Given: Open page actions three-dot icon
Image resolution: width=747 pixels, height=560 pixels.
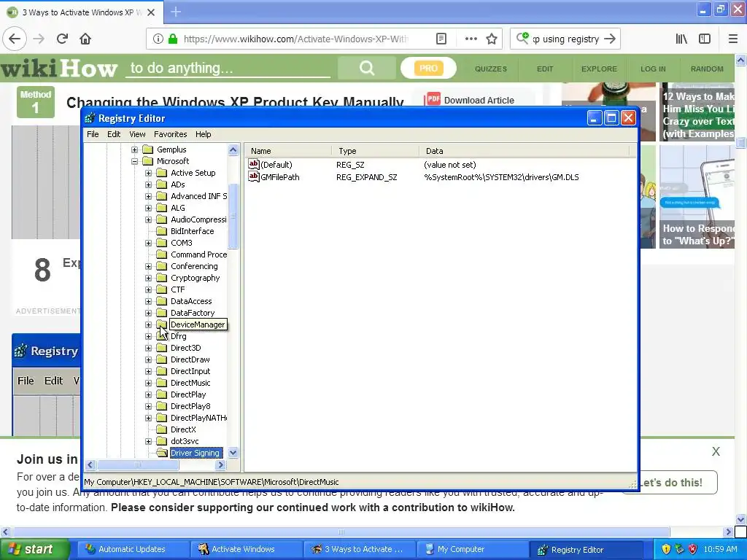Looking at the screenshot, I should point(471,39).
